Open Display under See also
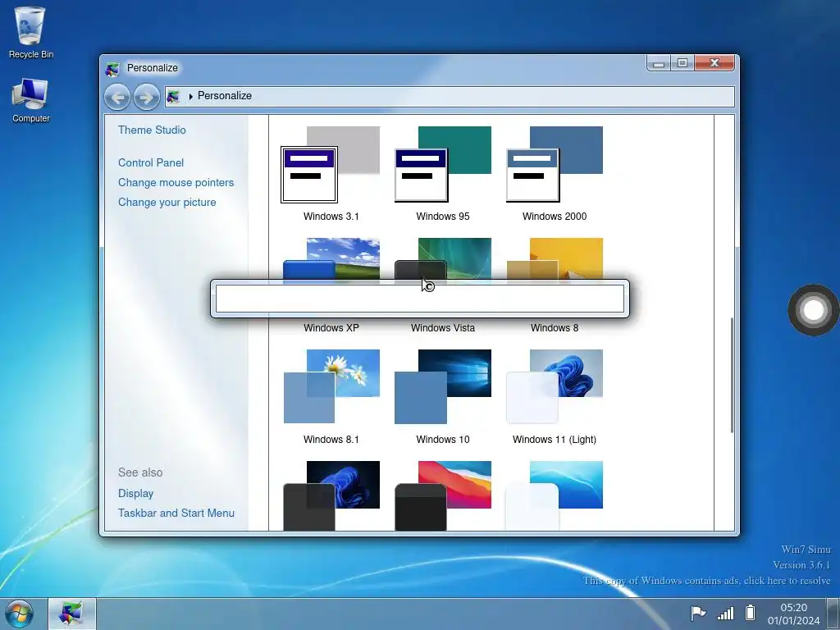840x630 pixels. pos(135,493)
